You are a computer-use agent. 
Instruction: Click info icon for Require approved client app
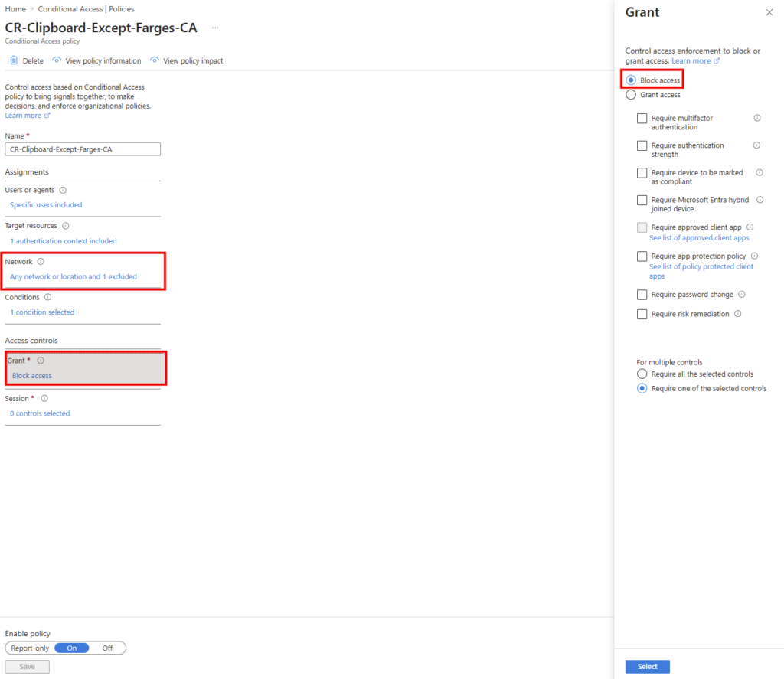coord(750,227)
